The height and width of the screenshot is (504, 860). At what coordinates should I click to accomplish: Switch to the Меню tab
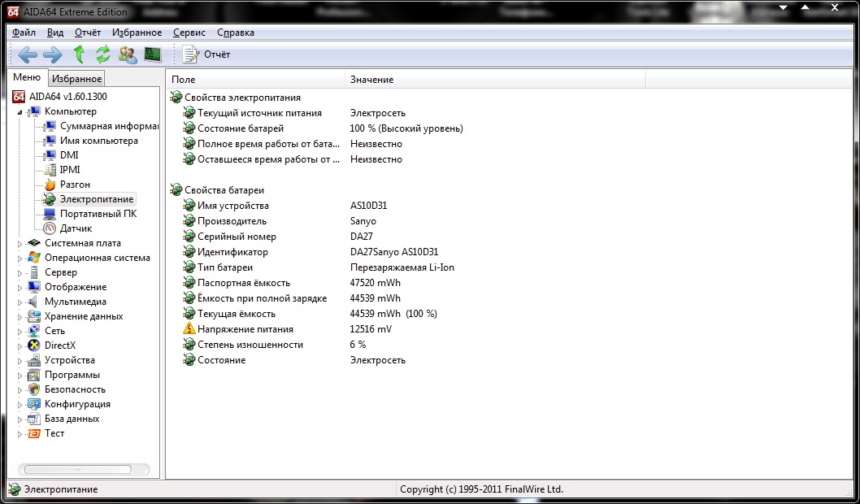coord(27,77)
